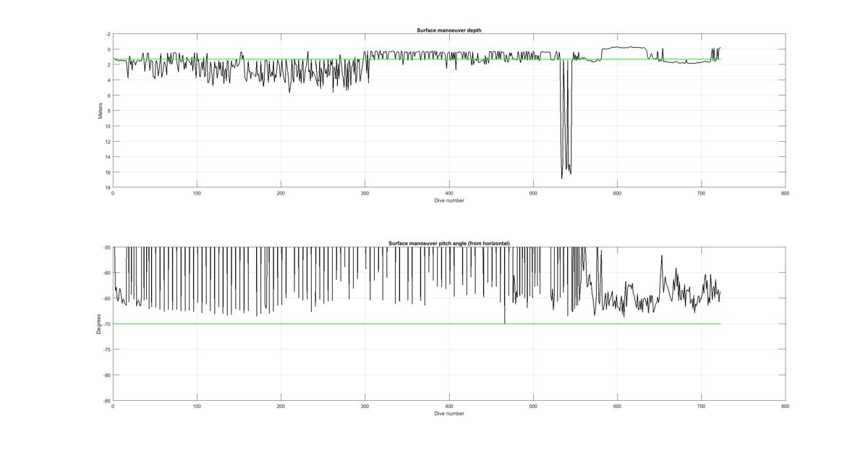Screen dimensions: 868x450
Task: Click the 400 tick on pitch plot x-axis
Action: [449, 407]
